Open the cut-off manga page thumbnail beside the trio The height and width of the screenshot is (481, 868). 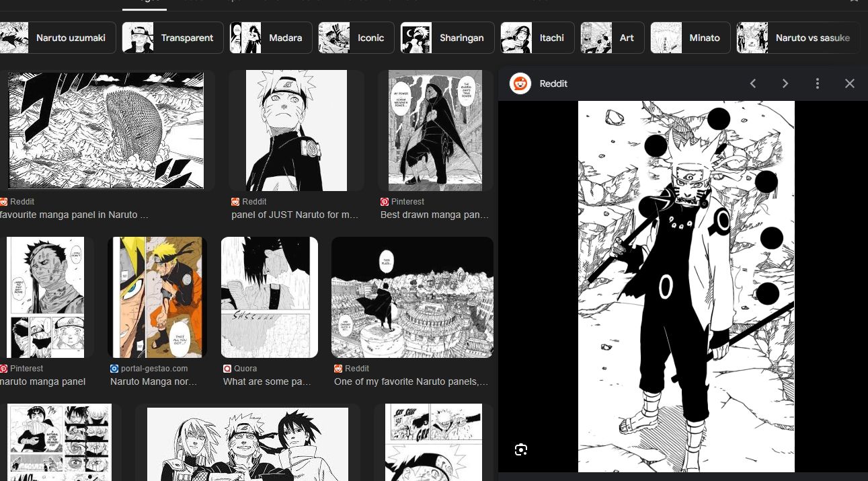pyautogui.click(x=434, y=442)
